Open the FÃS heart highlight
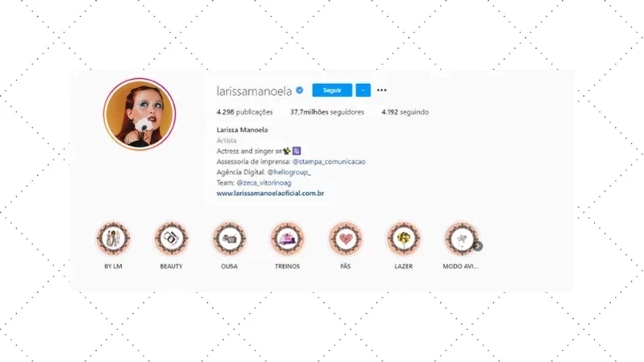 [x=346, y=239]
